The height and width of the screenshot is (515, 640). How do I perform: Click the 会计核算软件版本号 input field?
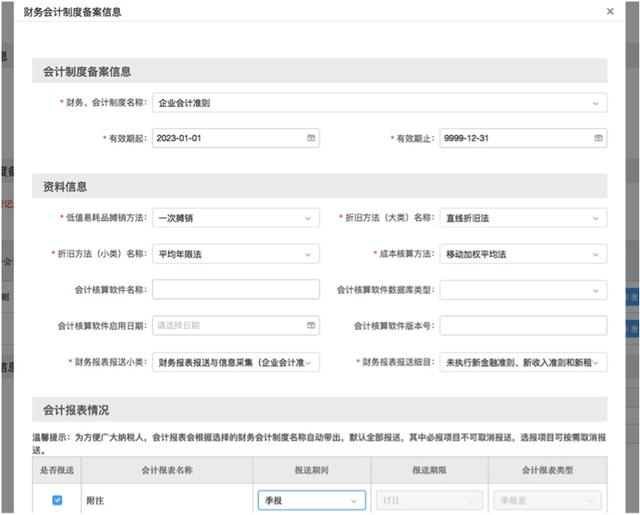(523, 326)
